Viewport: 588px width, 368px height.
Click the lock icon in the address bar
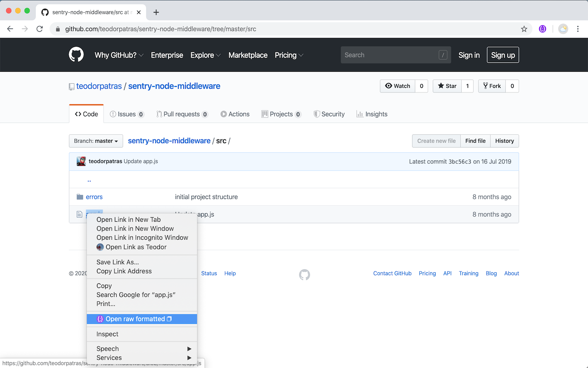(x=58, y=29)
